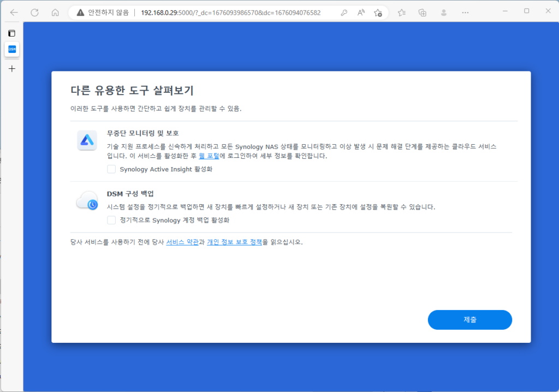
Task: Open the saved passwords key icon
Action: [x=344, y=13]
